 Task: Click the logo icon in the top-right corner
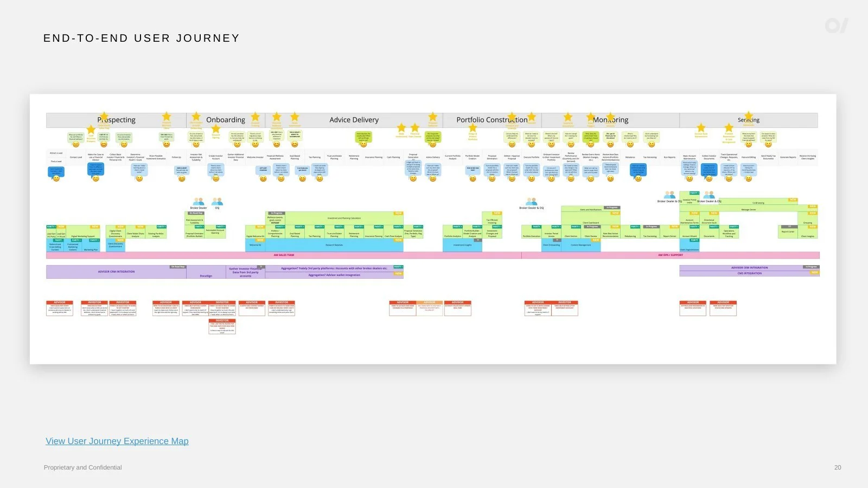click(836, 25)
